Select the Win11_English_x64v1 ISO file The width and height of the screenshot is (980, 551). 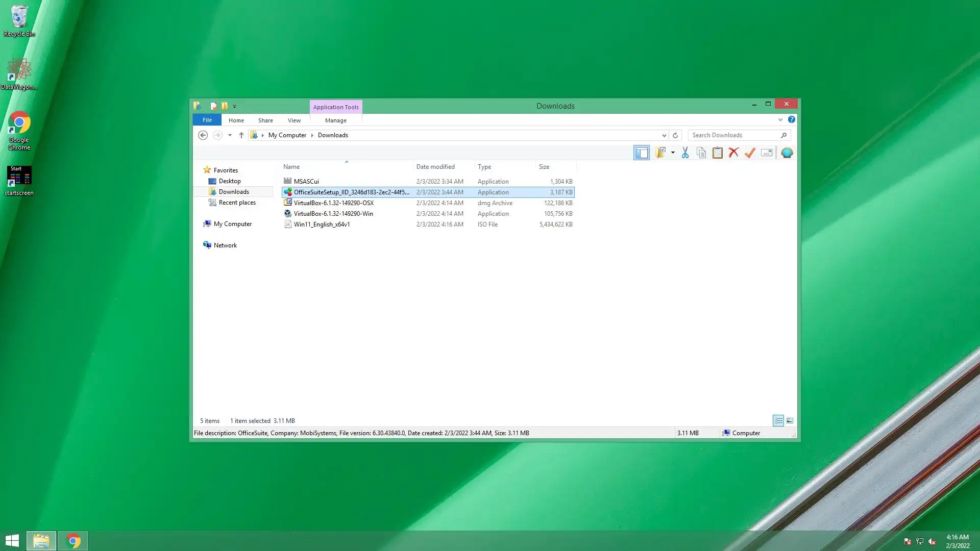[322, 224]
